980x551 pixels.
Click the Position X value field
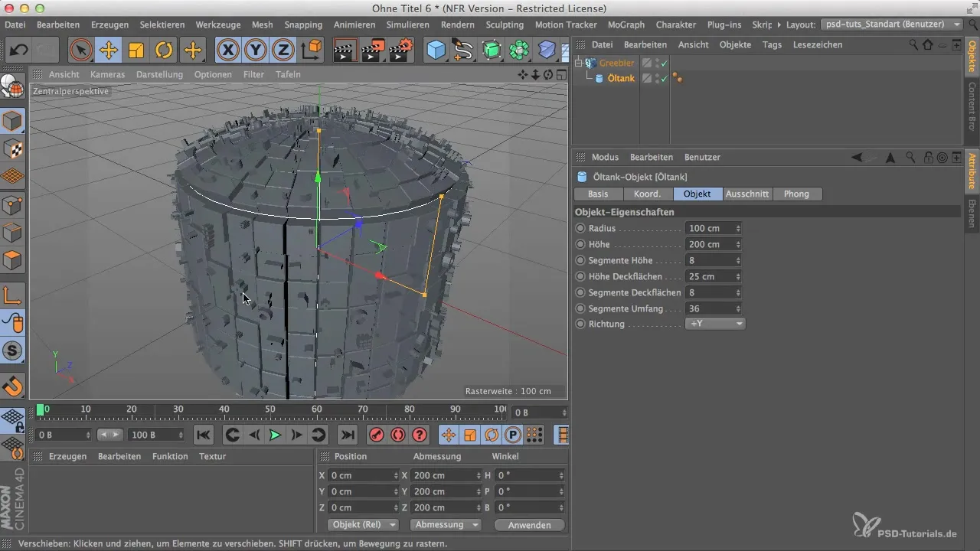(x=362, y=475)
